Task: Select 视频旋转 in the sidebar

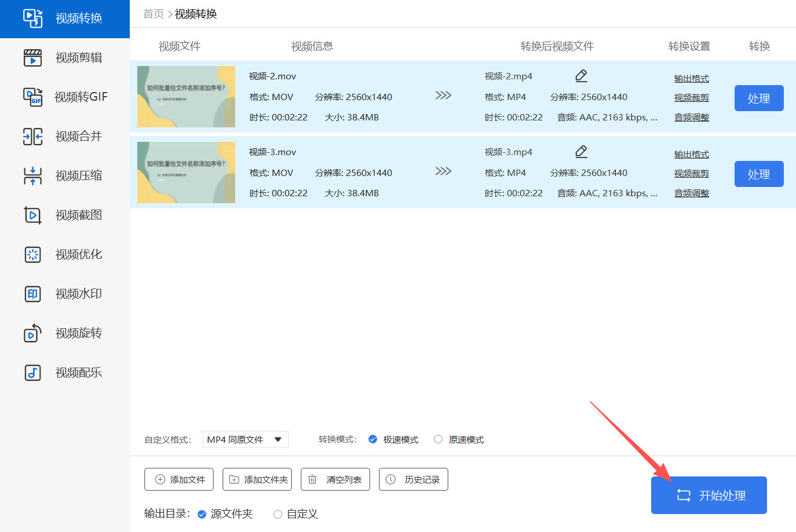Action: [65, 333]
